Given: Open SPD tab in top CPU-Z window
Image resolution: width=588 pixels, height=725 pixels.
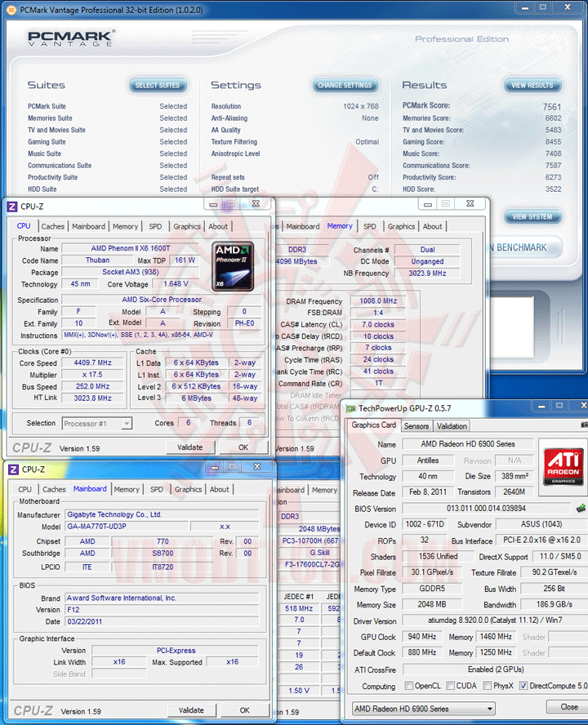Looking at the screenshot, I should coord(155,227).
